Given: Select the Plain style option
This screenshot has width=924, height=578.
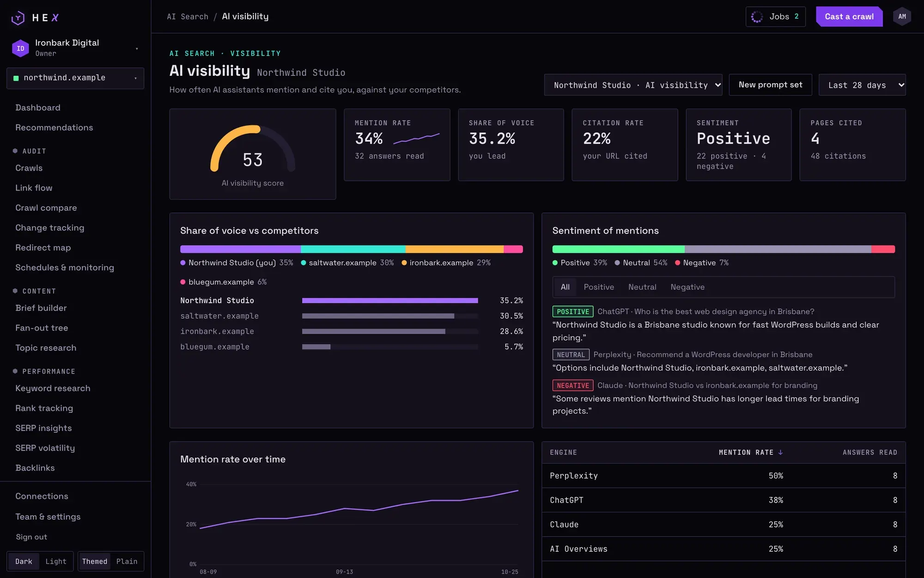Looking at the screenshot, I should pos(127,561).
